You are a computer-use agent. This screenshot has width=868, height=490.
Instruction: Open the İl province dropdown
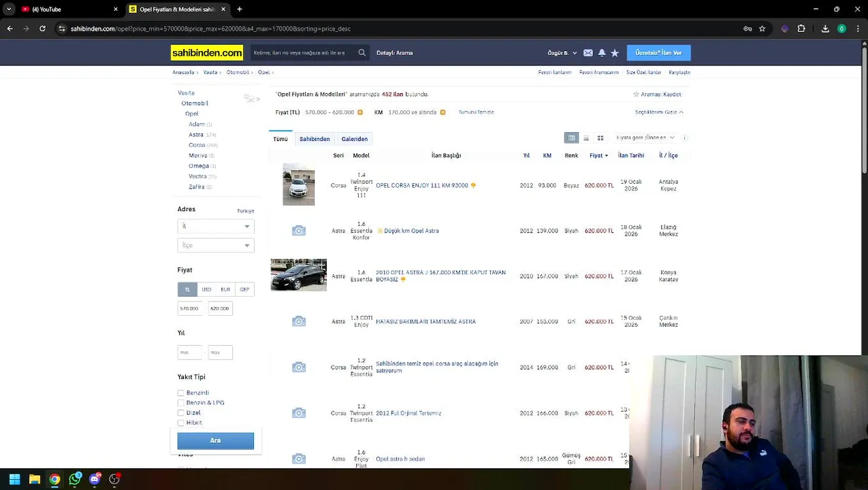[216, 226]
